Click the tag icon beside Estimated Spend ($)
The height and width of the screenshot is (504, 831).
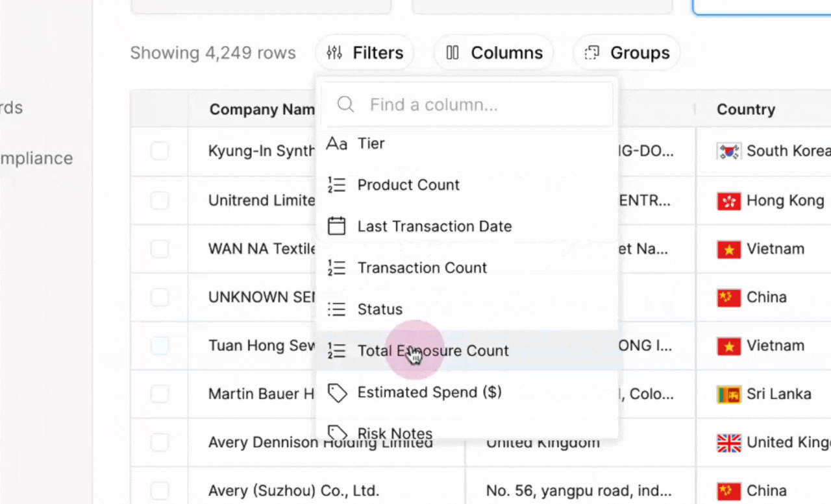coord(336,392)
